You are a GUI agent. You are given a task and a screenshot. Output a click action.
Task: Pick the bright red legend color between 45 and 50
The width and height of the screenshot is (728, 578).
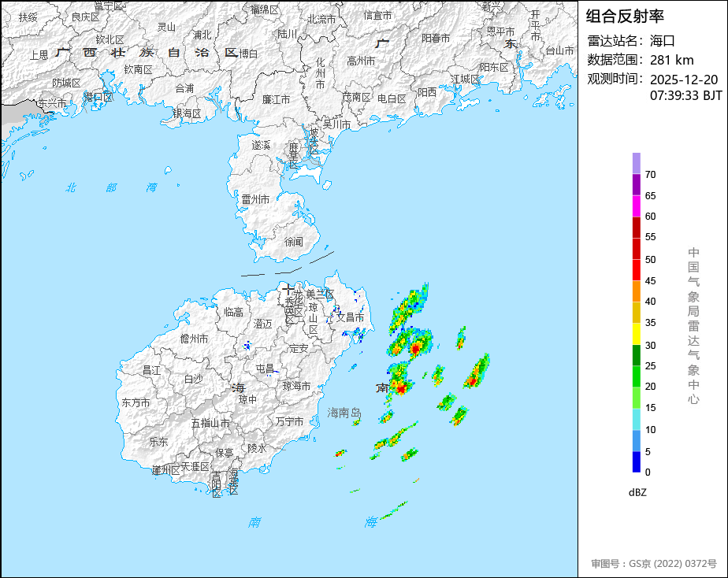coord(636,270)
